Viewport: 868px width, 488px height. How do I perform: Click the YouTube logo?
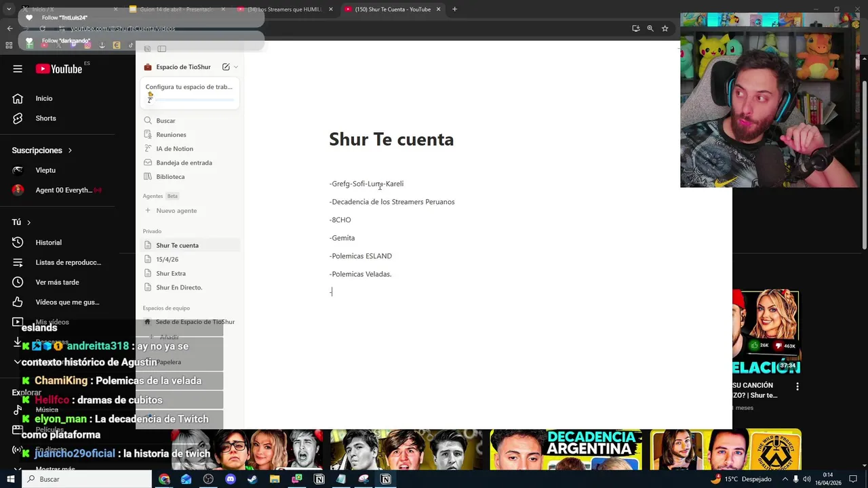click(59, 68)
